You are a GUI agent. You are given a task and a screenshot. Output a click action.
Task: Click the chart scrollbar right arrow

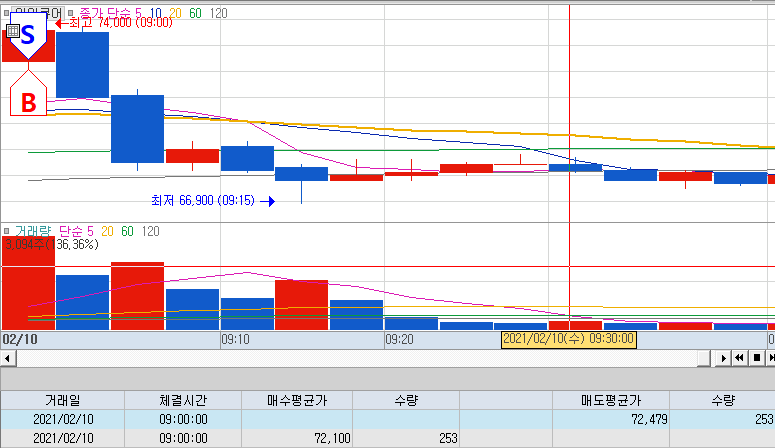[723, 358]
